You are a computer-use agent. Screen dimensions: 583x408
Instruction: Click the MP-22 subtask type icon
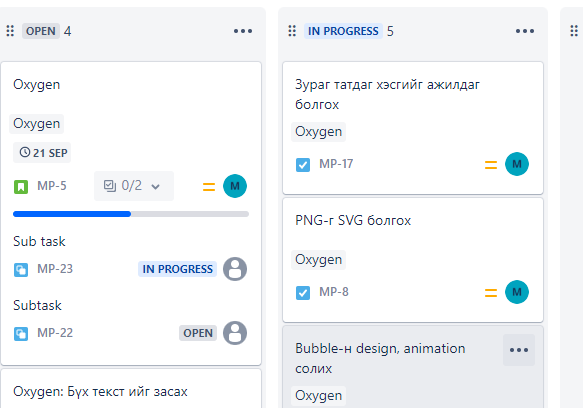[21, 334]
